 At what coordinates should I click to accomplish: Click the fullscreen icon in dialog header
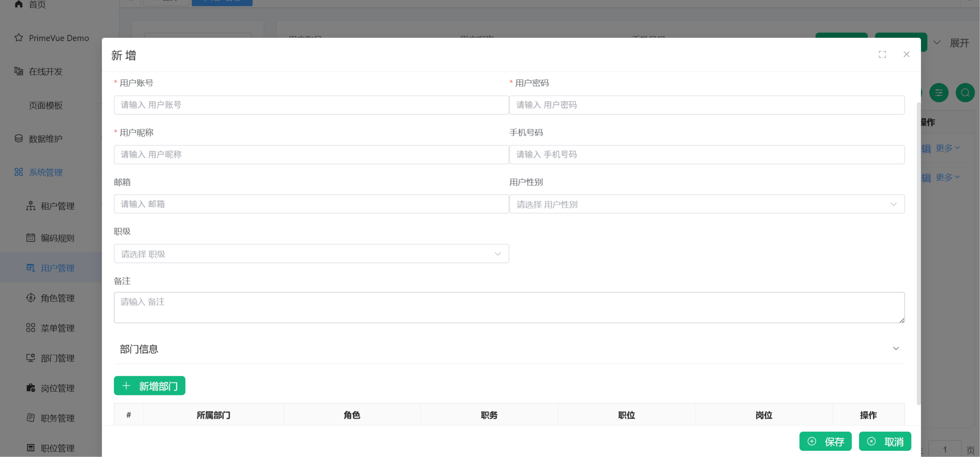tap(882, 54)
